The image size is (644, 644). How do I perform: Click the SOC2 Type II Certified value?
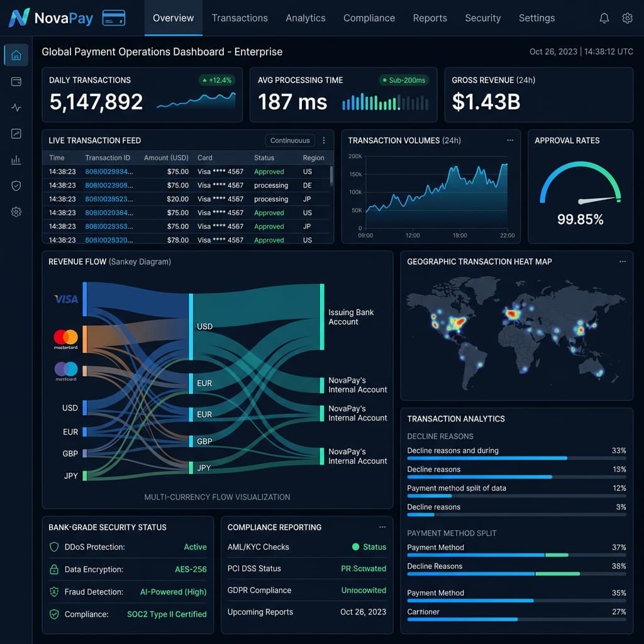coord(167,614)
